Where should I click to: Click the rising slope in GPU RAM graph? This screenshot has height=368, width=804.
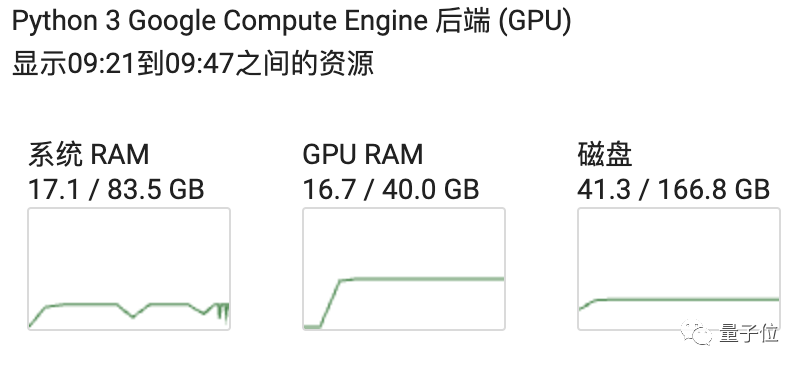(330, 303)
